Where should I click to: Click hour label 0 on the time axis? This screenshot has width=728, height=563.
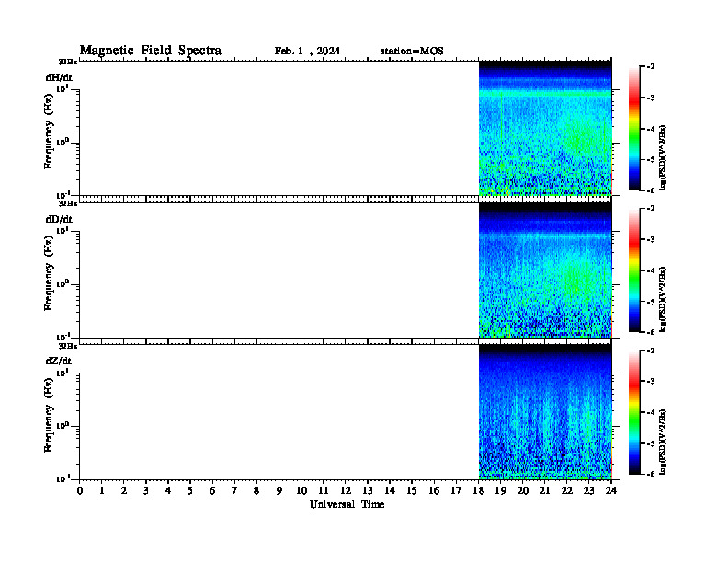pyautogui.click(x=80, y=491)
